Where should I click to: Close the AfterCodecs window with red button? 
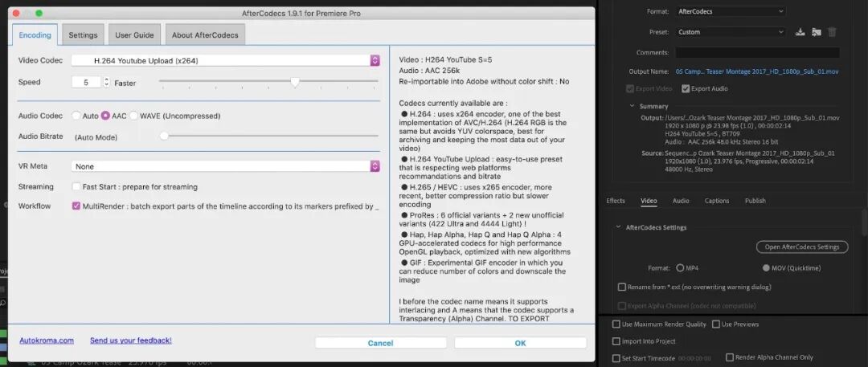16,13
